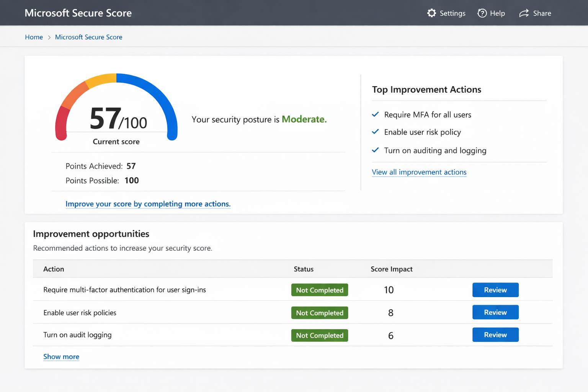Toggle Not Completed status on the MFA row
The image size is (588, 392).
[319, 290]
